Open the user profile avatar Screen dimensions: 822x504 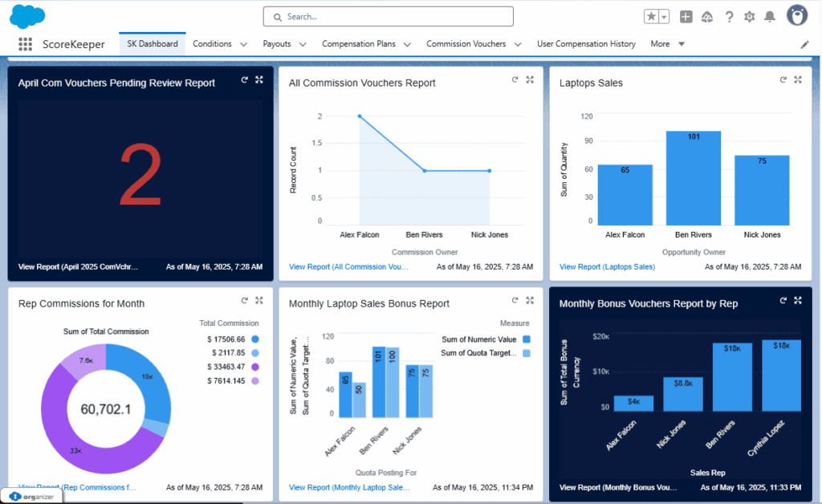pos(797,16)
